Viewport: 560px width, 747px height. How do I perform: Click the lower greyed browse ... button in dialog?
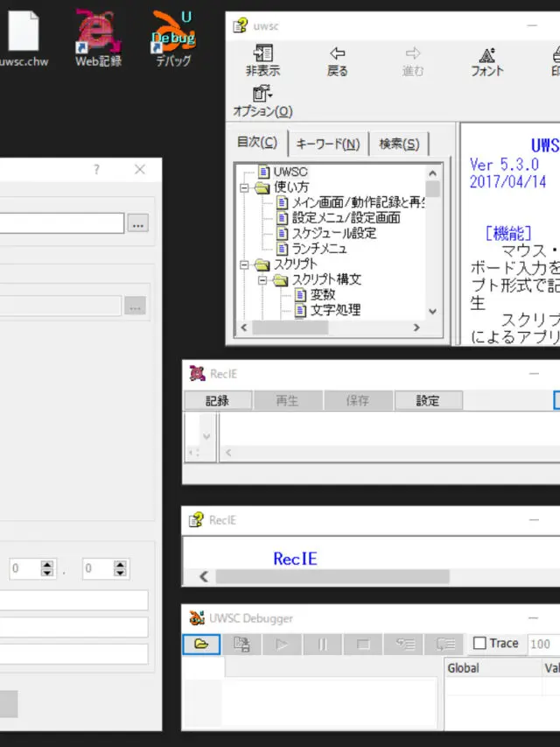135,306
